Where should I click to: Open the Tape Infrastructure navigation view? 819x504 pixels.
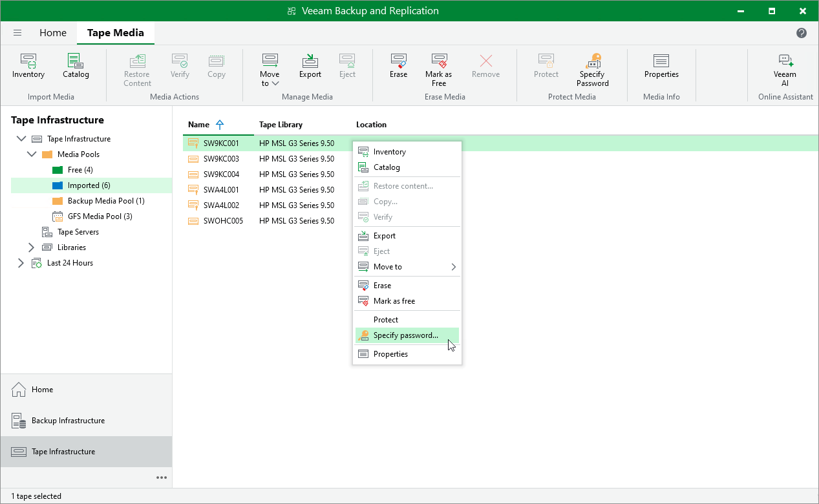[86, 452]
